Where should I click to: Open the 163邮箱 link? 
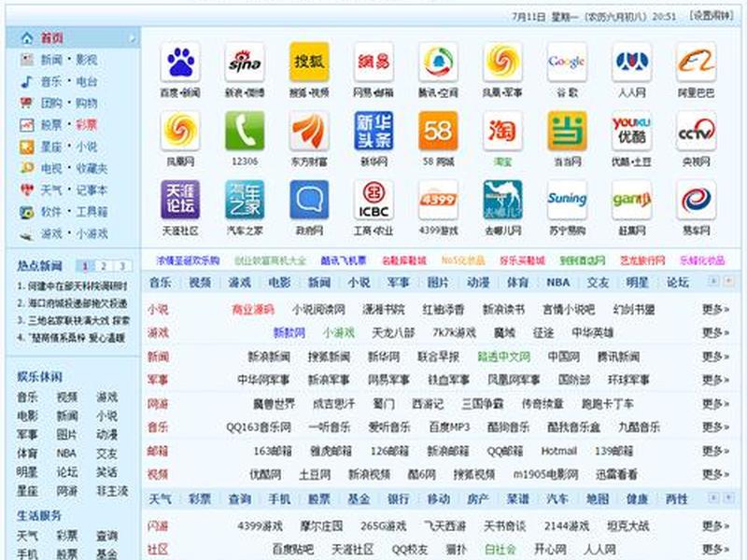coord(273,451)
